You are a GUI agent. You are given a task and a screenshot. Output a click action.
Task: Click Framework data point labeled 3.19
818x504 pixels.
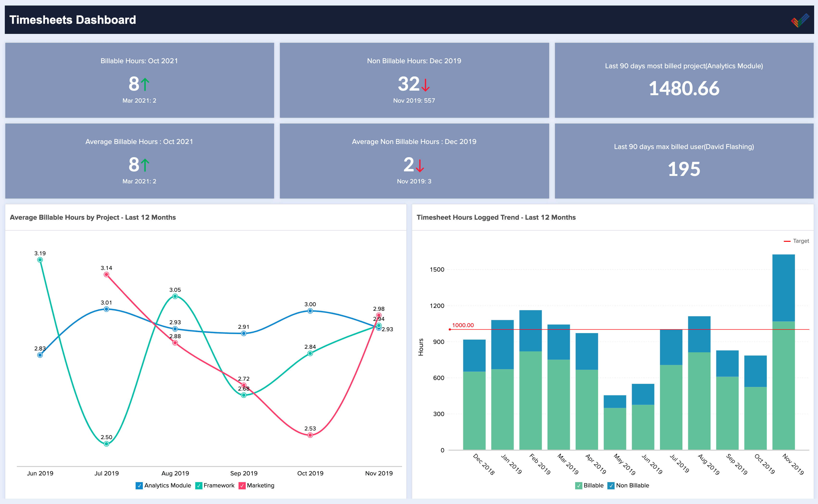tap(40, 260)
